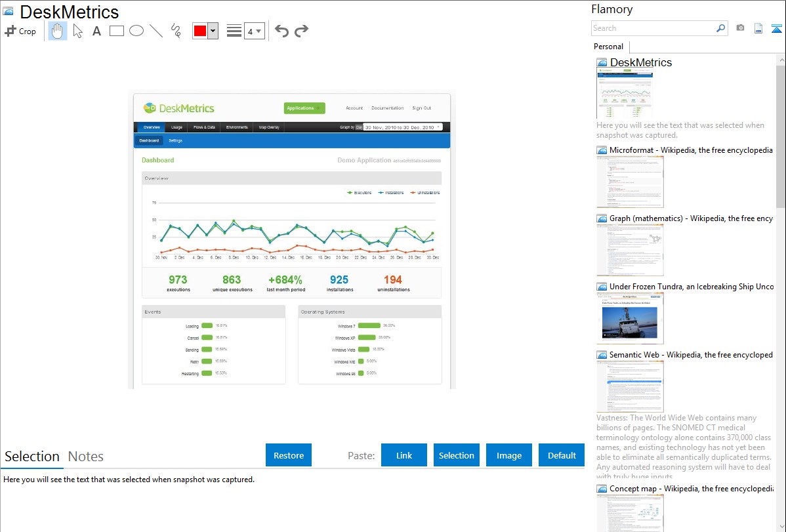Image resolution: width=786 pixels, height=532 pixels.
Task: Open the Under Frozen Tundra snapshot title
Action: [x=692, y=287]
